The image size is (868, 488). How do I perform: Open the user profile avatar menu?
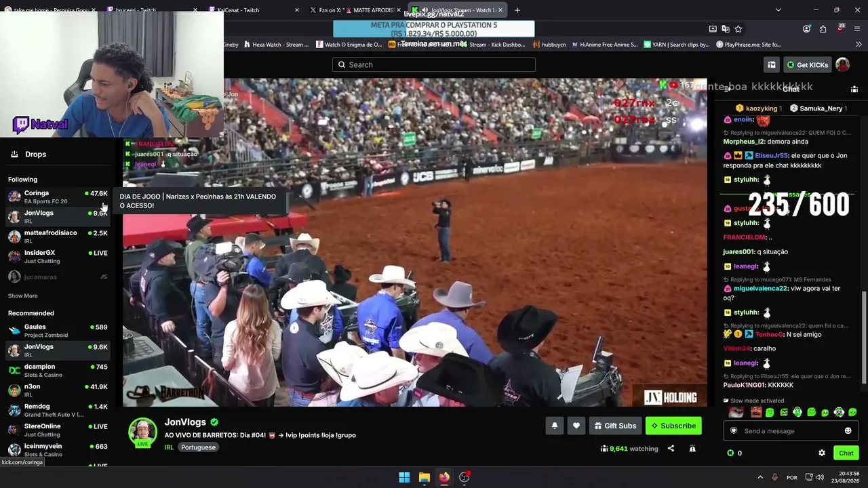point(842,64)
